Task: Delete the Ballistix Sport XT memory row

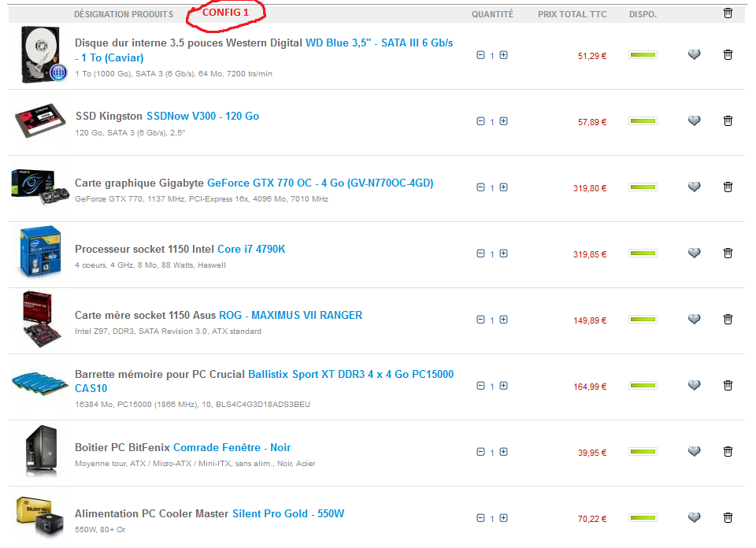Action: pyautogui.click(x=728, y=384)
